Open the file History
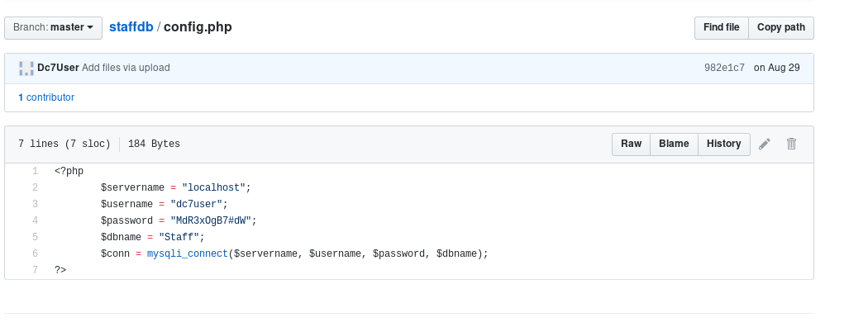Image resolution: width=868 pixels, height=322 pixels. click(x=723, y=144)
